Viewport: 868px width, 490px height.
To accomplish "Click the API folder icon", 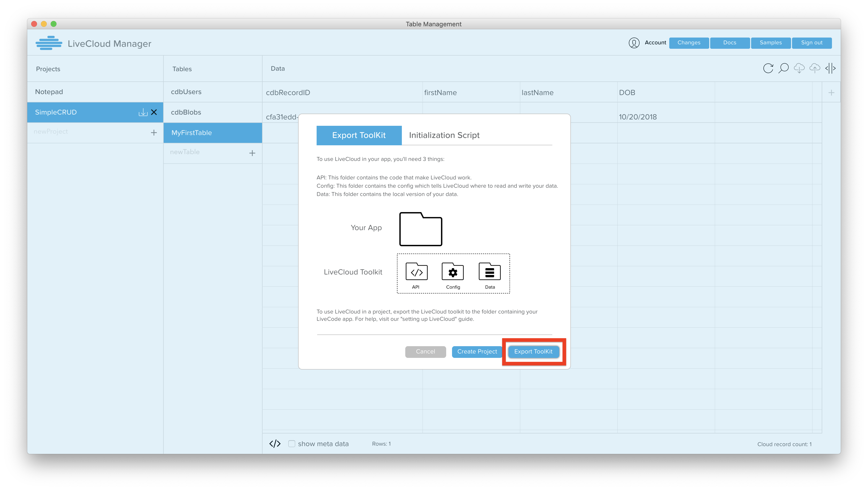I will (x=416, y=271).
